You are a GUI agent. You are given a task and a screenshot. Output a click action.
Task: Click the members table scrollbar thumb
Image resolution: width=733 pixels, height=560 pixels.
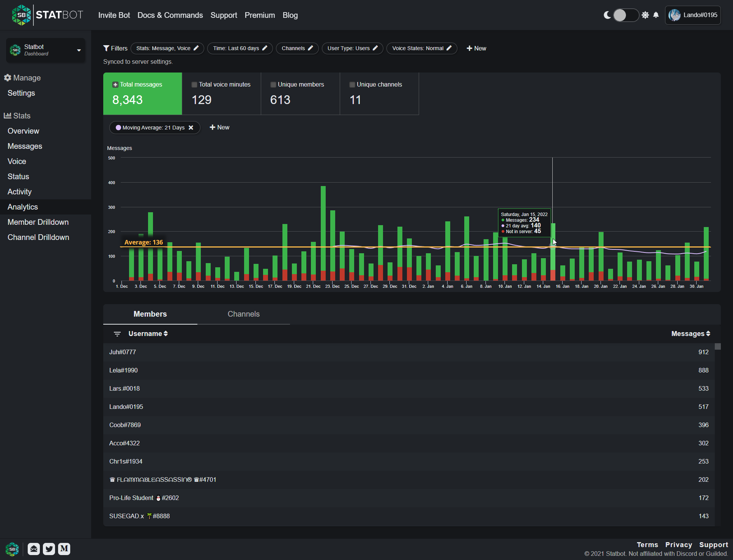pos(717,347)
